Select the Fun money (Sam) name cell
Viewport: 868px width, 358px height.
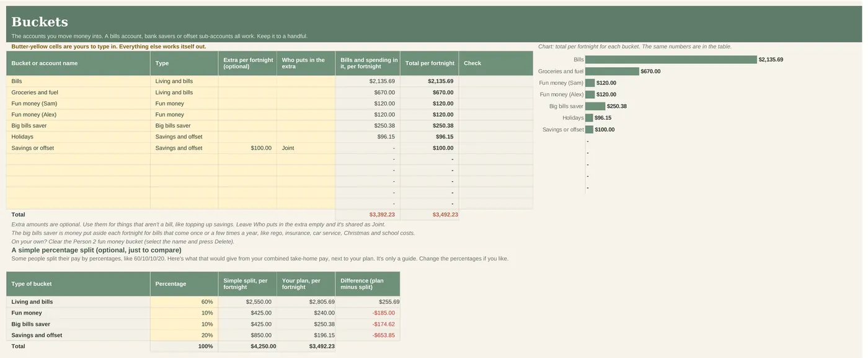78,104
